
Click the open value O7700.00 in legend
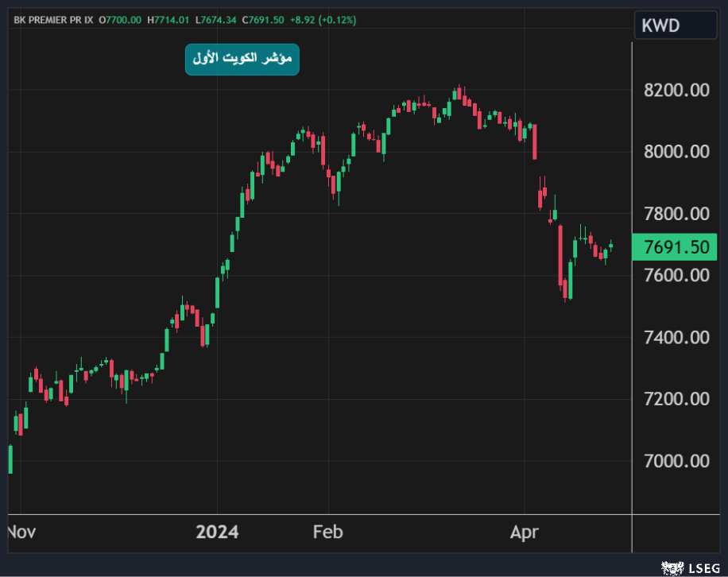(x=122, y=18)
